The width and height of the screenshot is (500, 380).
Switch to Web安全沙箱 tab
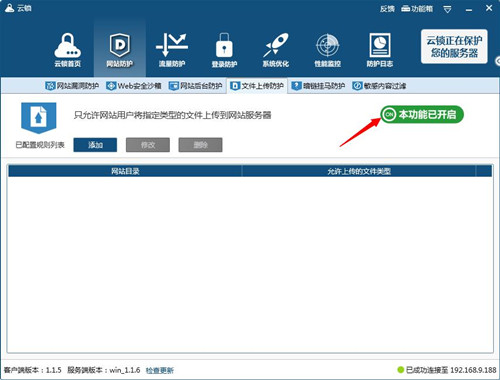click(x=134, y=86)
